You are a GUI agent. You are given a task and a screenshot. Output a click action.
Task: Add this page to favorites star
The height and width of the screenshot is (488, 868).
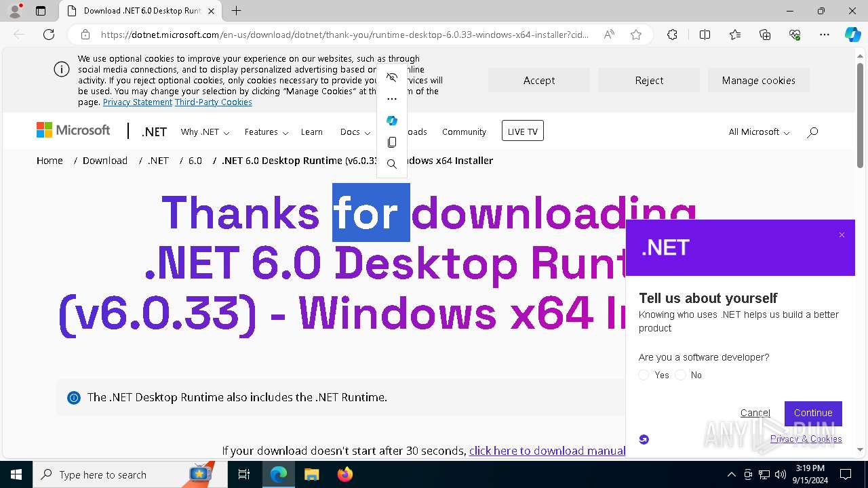click(x=636, y=35)
